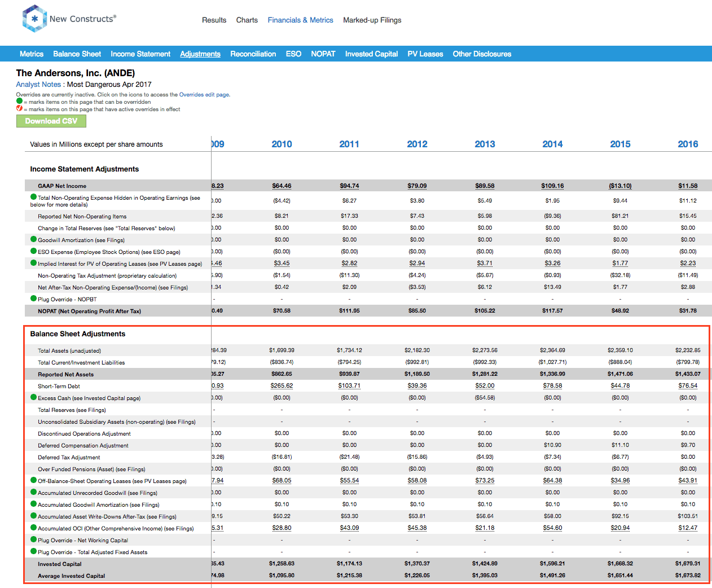The width and height of the screenshot is (712, 588).
Task: Click 2011 Average Invested Capital value $1,215.38
Action: (x=350, y=576)
